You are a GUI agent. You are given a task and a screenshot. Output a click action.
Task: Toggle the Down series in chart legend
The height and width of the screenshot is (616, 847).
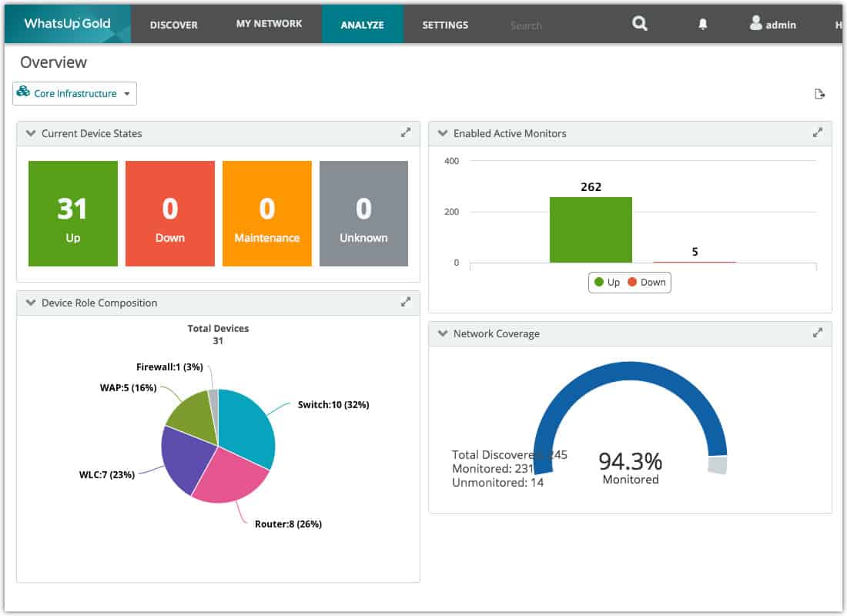click(x=647, y=282)
